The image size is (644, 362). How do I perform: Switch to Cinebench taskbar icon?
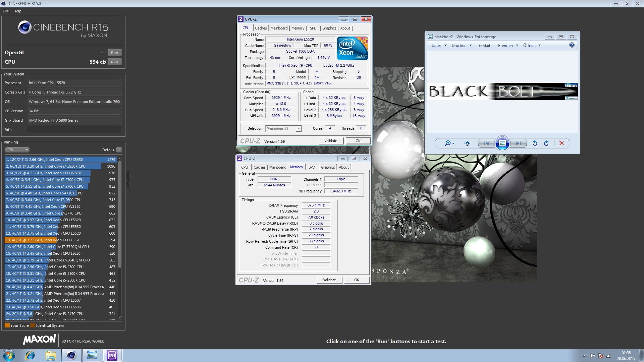point(71,355)
